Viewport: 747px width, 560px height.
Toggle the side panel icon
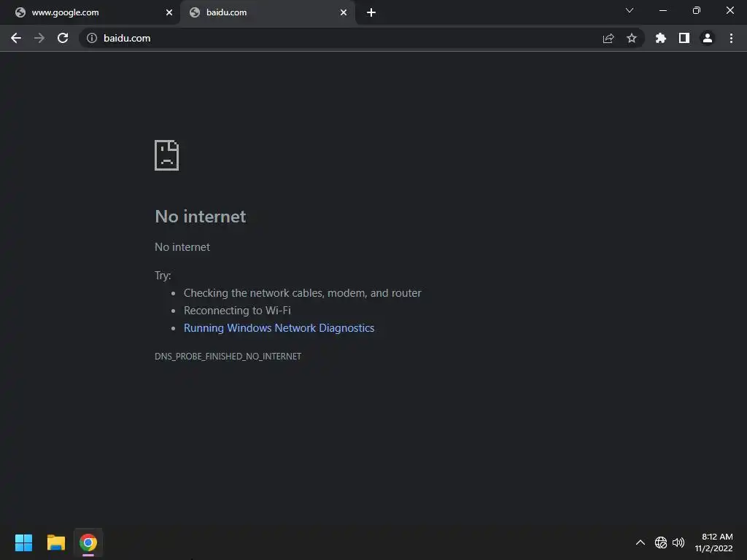pos(684,38)
